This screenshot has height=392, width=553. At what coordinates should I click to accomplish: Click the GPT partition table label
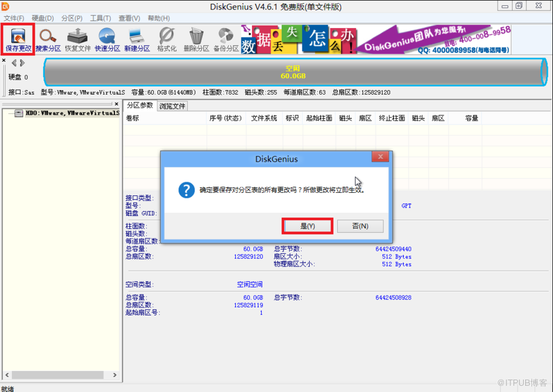pyautogui.click(x=406, y=206)
